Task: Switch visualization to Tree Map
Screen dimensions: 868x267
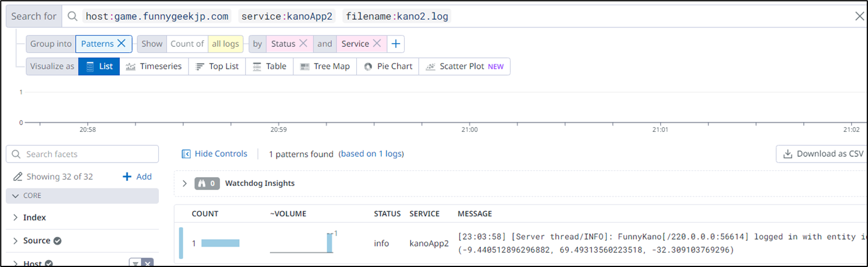Action: click(325, 66)
